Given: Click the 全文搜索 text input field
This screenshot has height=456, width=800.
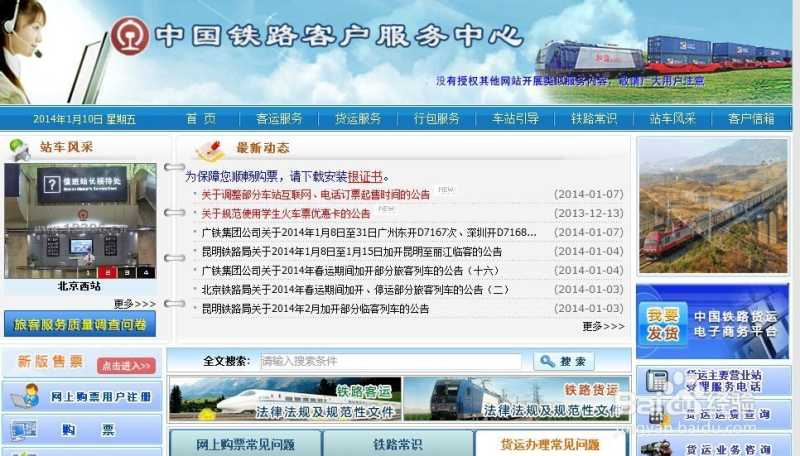Looking at the screenshot, I should tap(390, 362).
